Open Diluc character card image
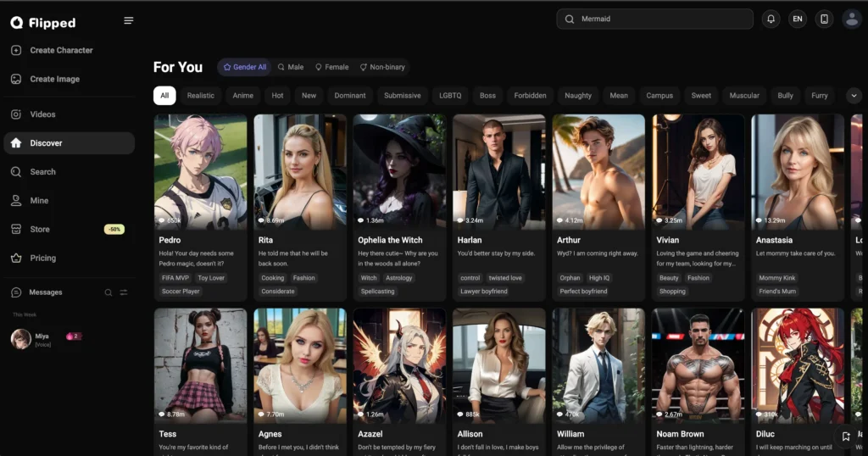Screen dimensions: 868x456 point(798,366)
